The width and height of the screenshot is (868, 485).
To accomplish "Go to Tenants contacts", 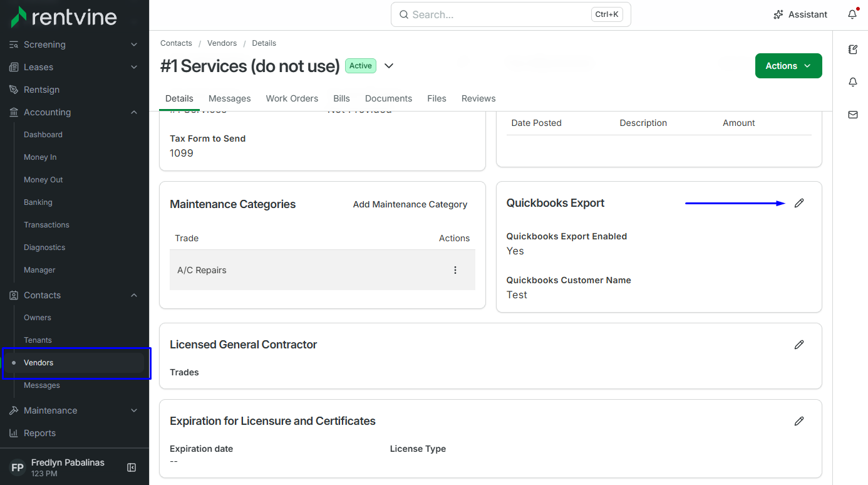I will point(38,340).
